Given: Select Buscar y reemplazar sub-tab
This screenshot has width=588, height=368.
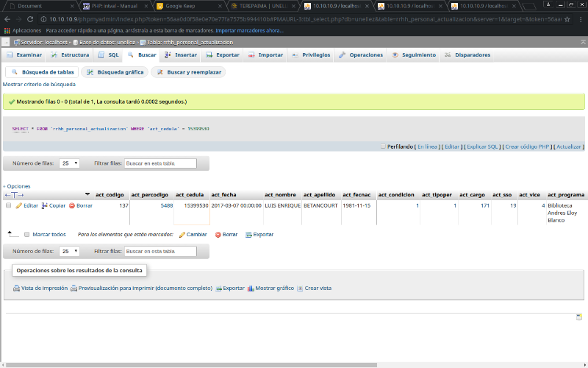Looking at the screenshot, I should tap(189, 72).
